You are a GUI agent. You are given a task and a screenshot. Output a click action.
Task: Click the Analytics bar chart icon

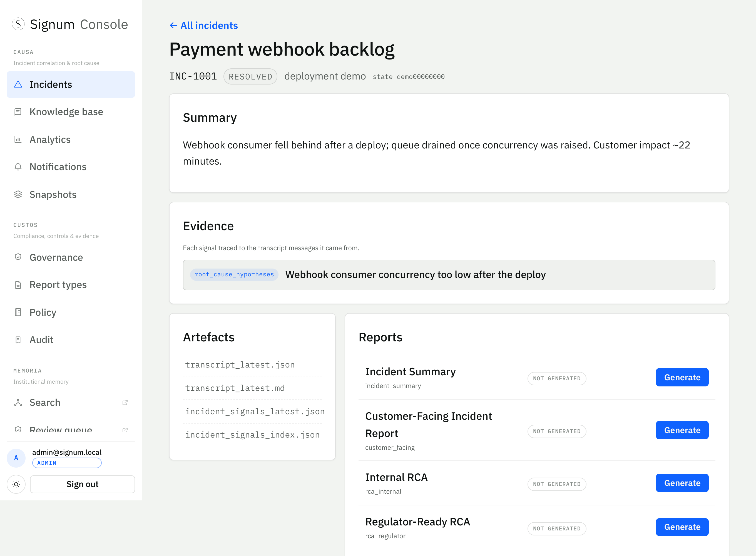coord(18,139)
